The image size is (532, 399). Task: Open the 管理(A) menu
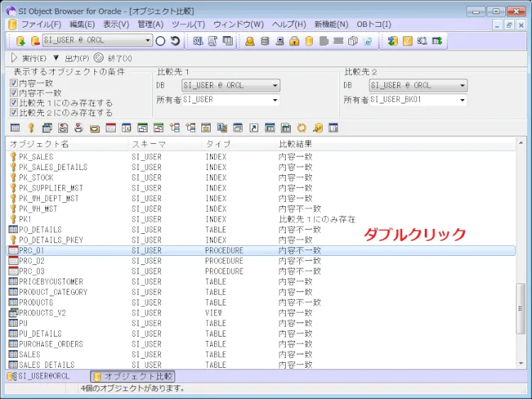(x=150, y=24)
